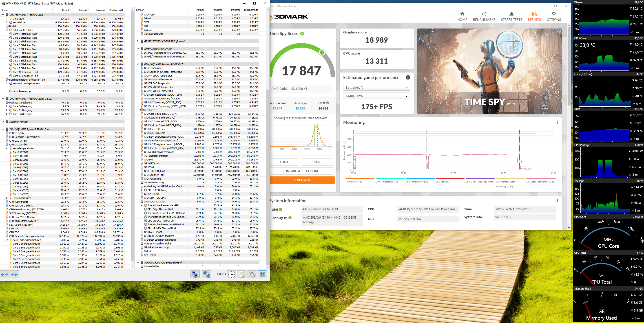This screenshot has width=644, height=323.
Task: Click the green check next to Time Spy Score
Action: [x=302, y=33]
